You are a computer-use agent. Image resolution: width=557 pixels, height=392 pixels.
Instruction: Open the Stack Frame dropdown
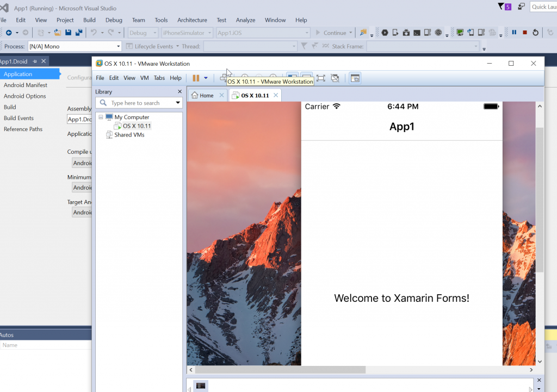423,46
